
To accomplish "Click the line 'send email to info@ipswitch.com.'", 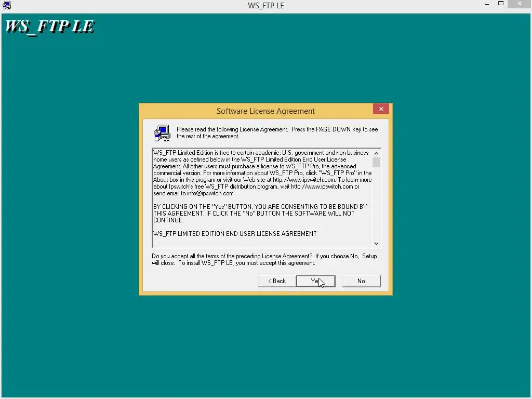I will pyautogui.click(x=194, y=193).
